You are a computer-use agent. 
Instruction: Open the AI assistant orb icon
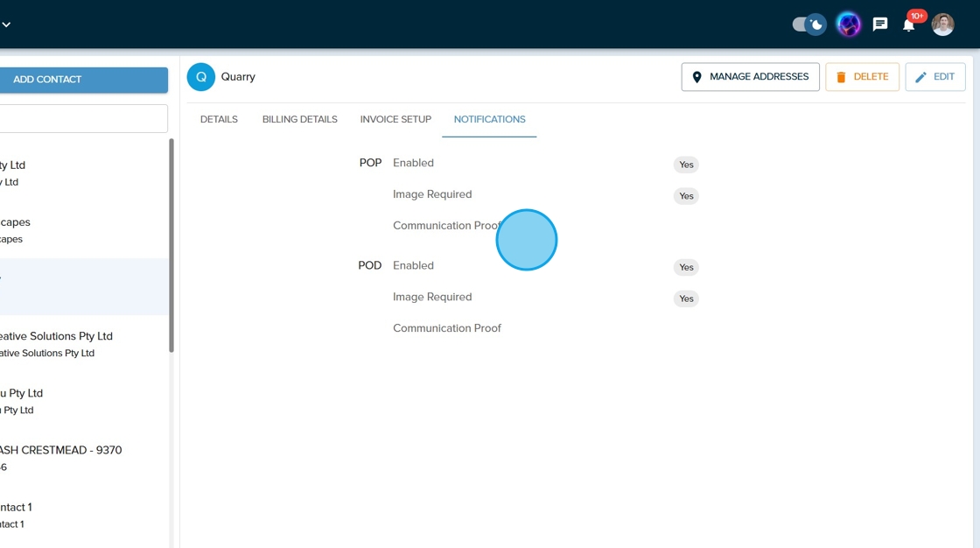click(x=848, y=25)
